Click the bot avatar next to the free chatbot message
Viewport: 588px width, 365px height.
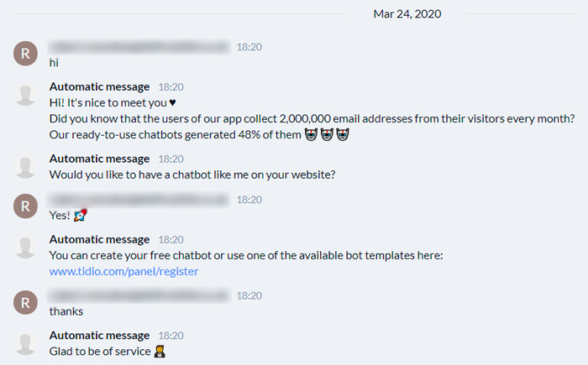(x=25, y=248)
